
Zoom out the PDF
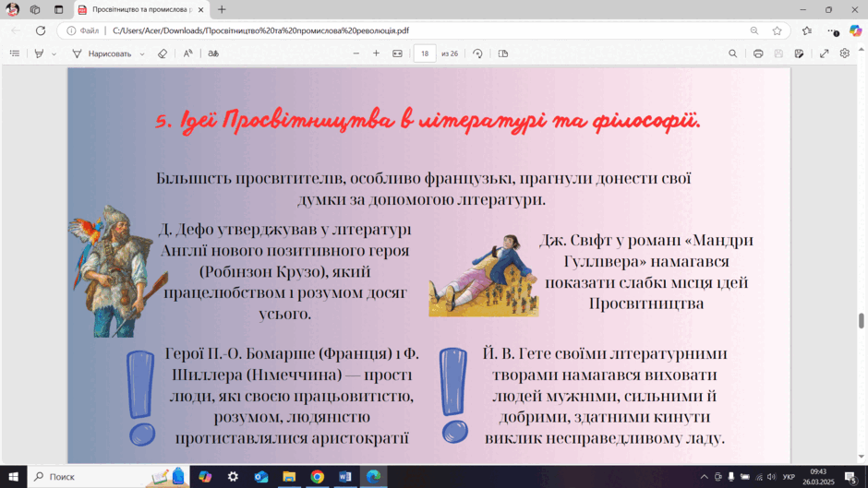tap(356, 54)
